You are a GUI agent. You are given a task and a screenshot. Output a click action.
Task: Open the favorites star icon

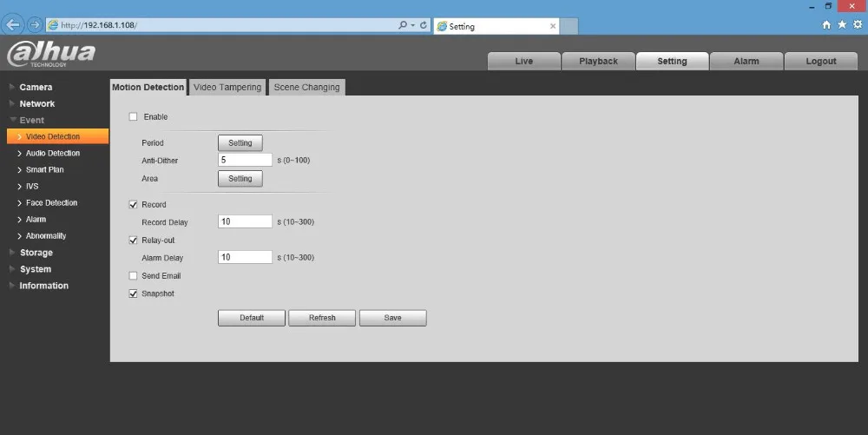tap(842, 24)
